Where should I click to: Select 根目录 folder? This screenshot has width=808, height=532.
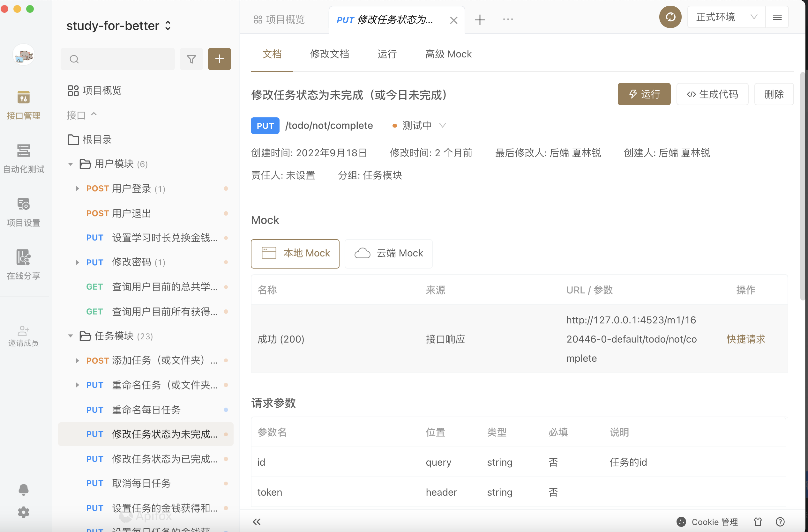click(x=90, y=139)
